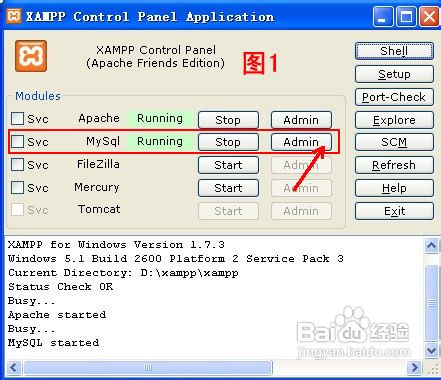Open the Shell button
Screen dimensions: 441x380
point(394,51)
